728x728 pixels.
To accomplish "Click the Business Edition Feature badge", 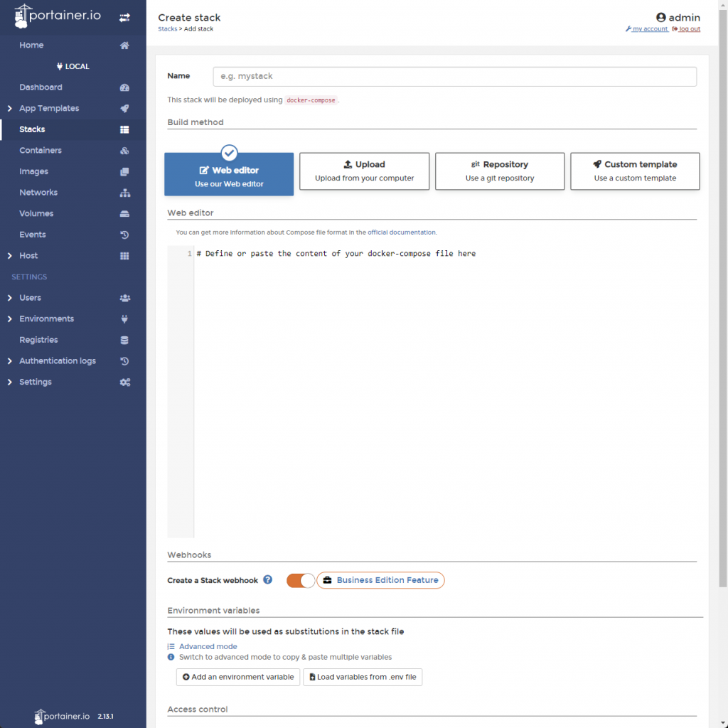I will pos(381,580).
